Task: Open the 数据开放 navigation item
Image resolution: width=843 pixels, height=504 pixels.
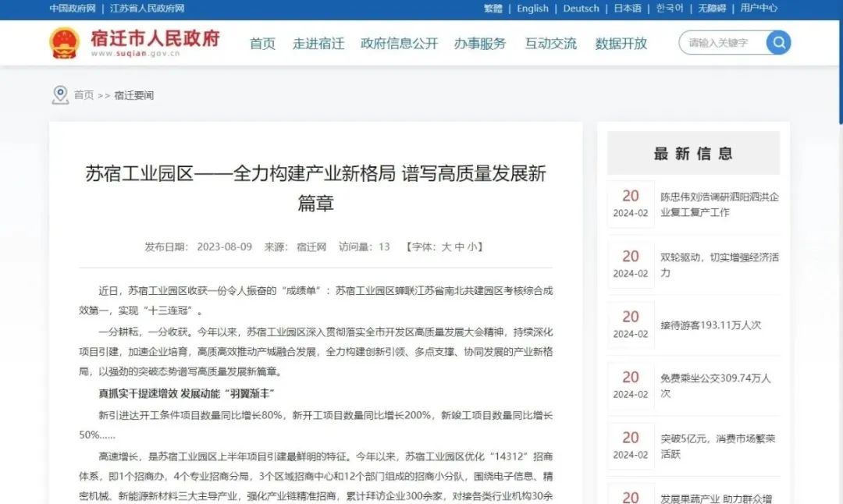Action: click(x=621, y=44)
